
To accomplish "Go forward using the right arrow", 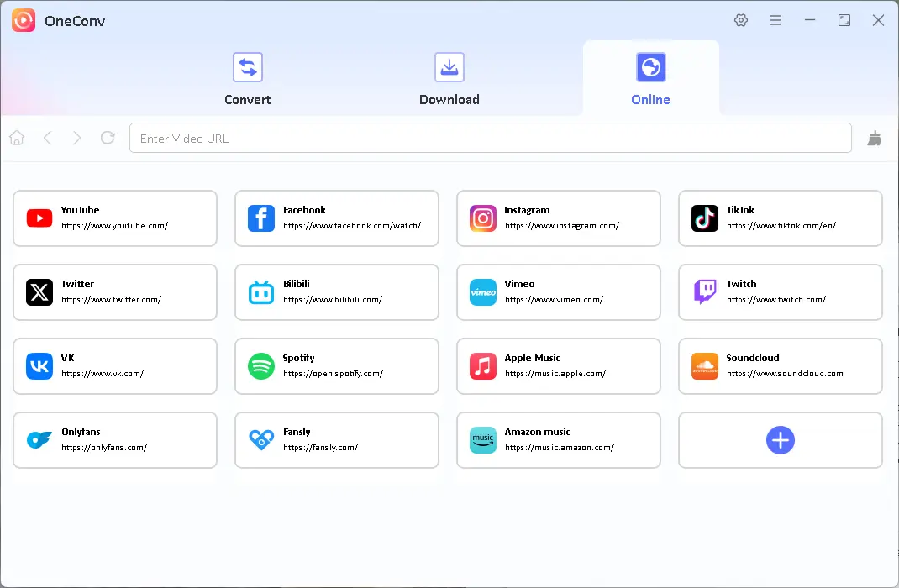I will (77, 138).
